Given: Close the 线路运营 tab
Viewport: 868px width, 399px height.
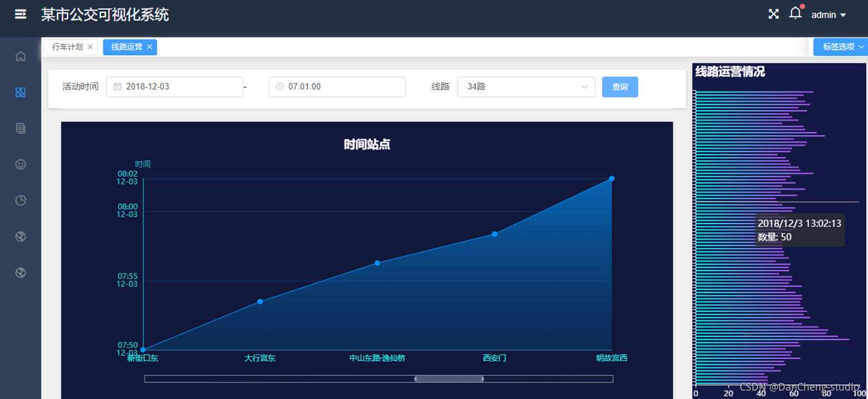Looking at the screenshot, I should coord(150,47).
